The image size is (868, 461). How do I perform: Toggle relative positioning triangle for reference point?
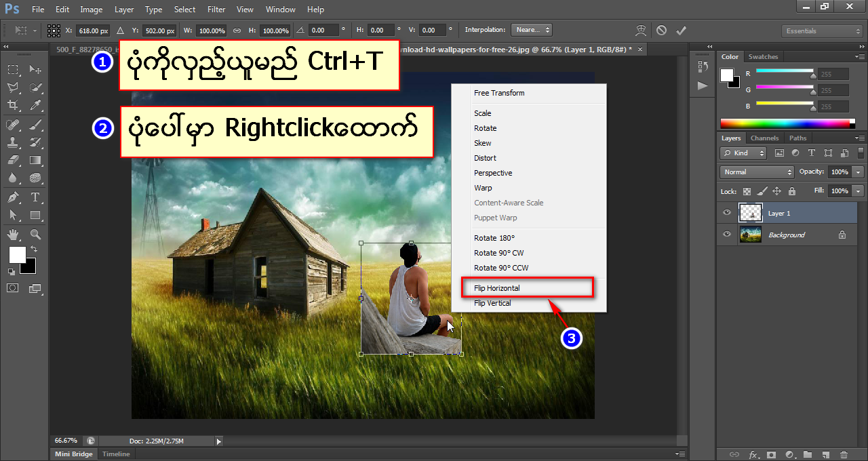120,31
